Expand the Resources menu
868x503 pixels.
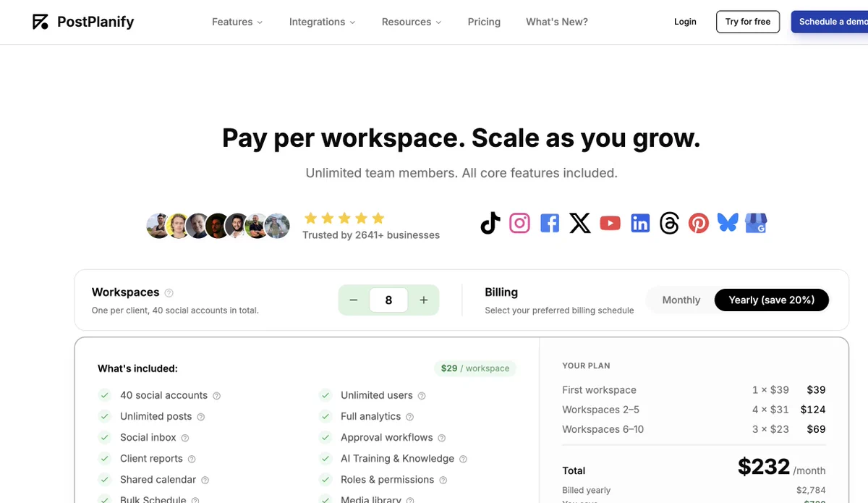coord(412,22)
